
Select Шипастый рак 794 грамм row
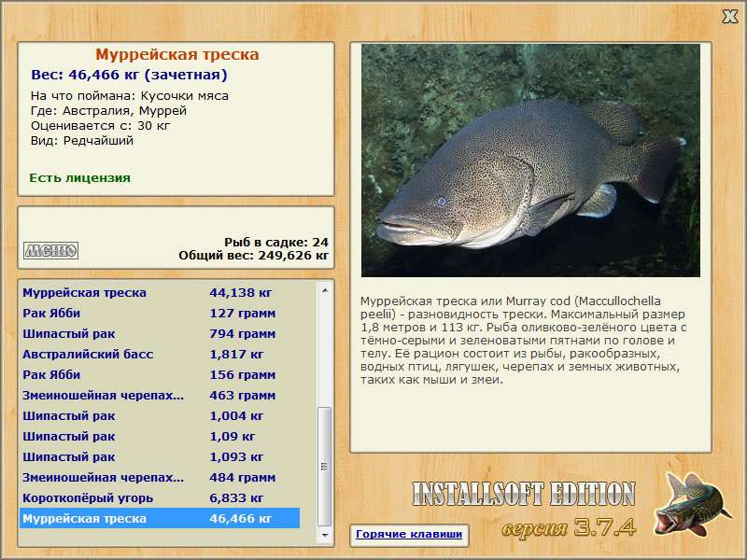point(160,334)
